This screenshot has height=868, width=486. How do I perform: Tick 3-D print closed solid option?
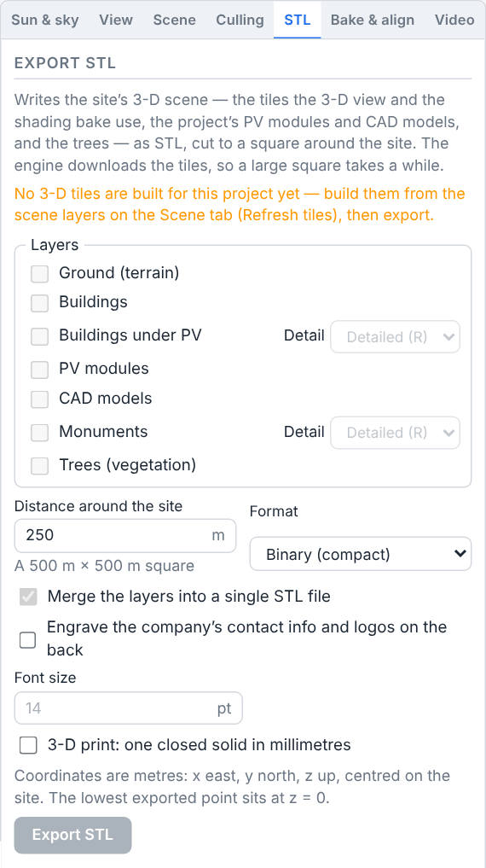pyautogui.click(x=28, y=745)
